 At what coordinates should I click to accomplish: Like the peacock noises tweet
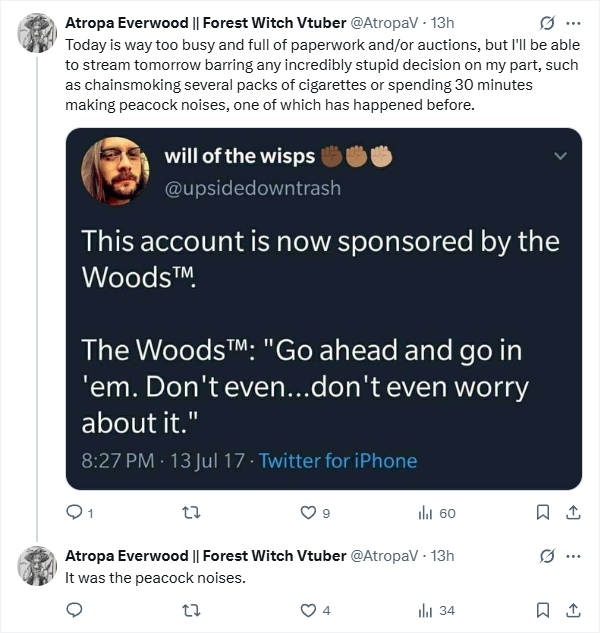click(x=309, y=610)
